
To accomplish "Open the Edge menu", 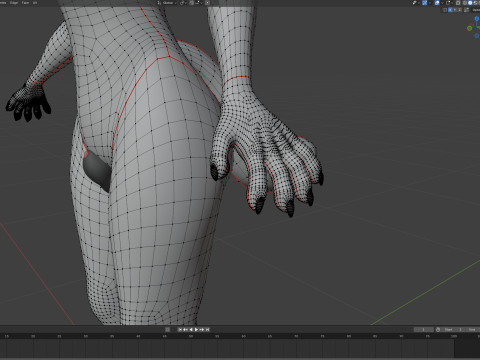I will pos(14,3).
